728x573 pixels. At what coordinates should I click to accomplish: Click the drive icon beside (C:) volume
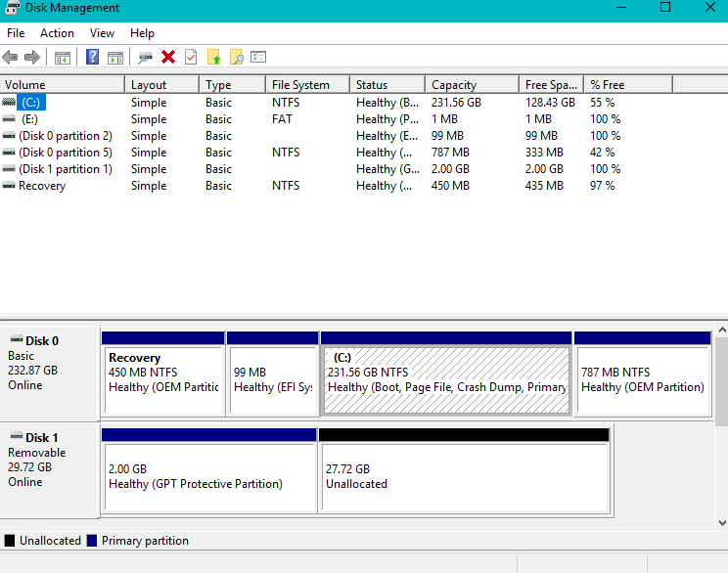tap(9, 102)
